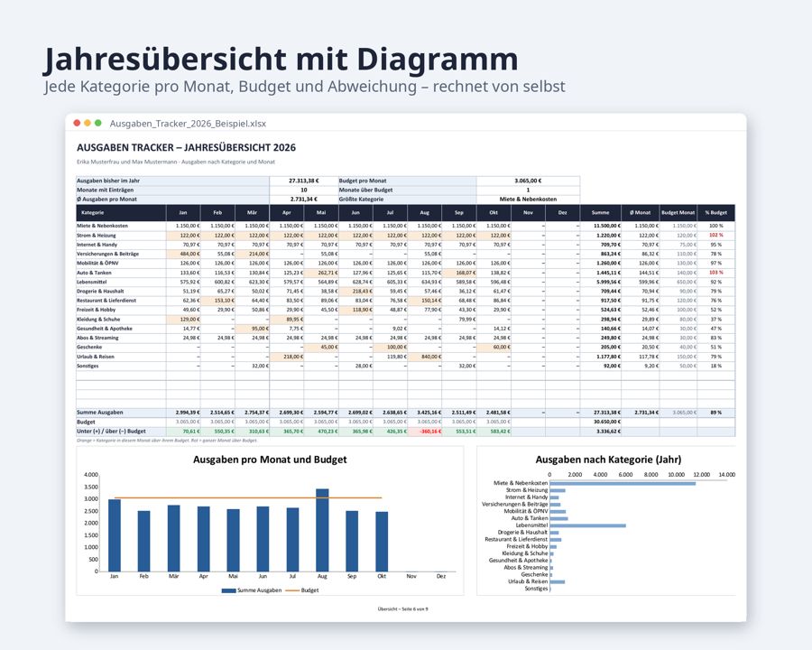
Task: Click the red -360,16 € cell under Aug
Action: (425, 432)
